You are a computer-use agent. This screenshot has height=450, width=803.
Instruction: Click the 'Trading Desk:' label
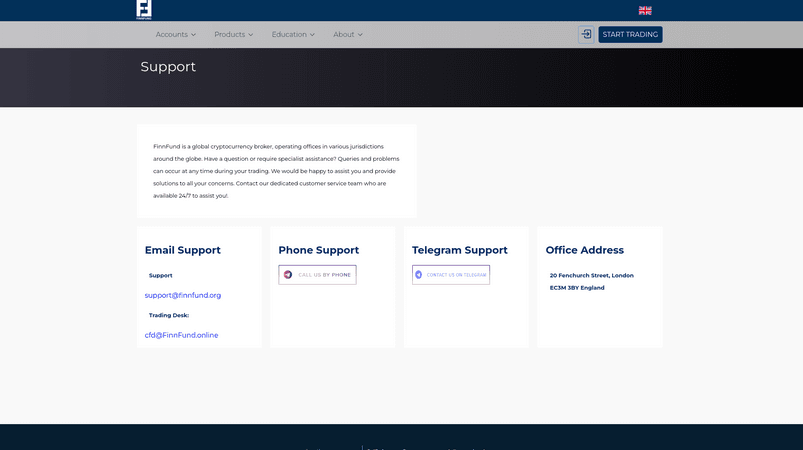point(168,315)
